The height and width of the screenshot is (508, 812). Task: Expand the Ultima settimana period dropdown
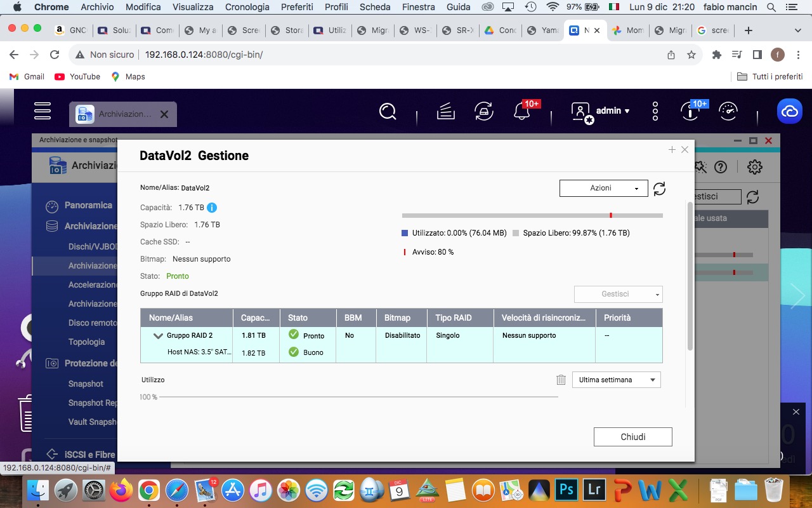616,380
